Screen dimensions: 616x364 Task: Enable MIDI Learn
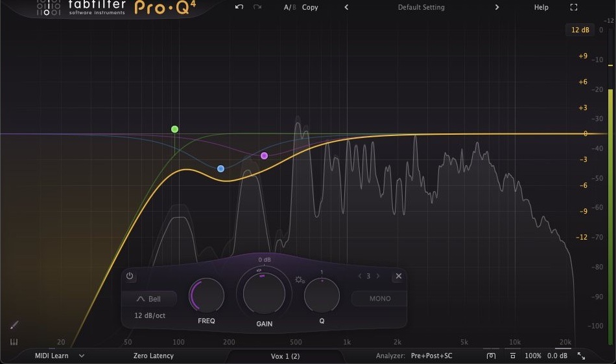click(51, 356)
